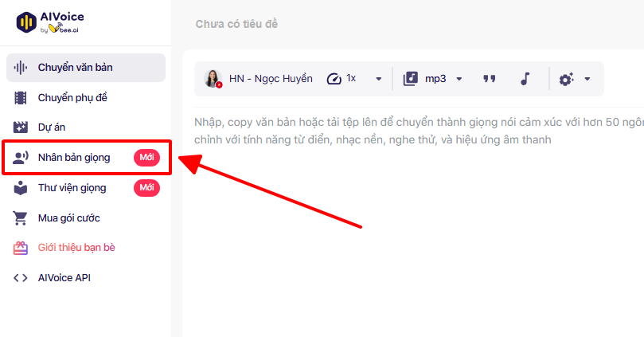Click the shopping cart icon for Mua gói cước
This screenshot has width=644, height=337.
point(21,217)
